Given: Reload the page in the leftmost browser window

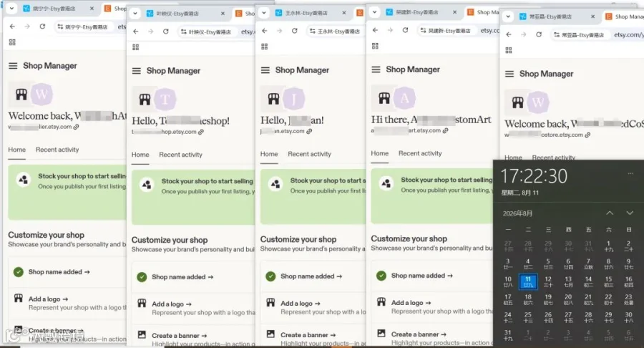Looking at the screenshot, I should 42,26.
